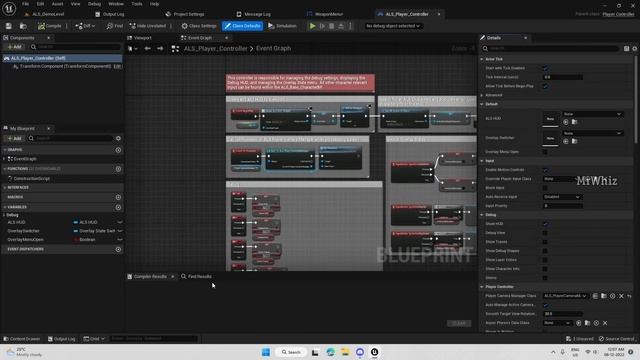Click the Stop playback button
640x360 pixels.
coord(331,26)
